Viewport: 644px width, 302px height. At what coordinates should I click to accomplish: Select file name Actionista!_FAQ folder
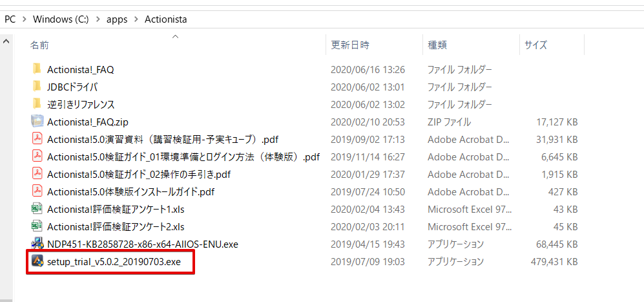pos(81,70)
